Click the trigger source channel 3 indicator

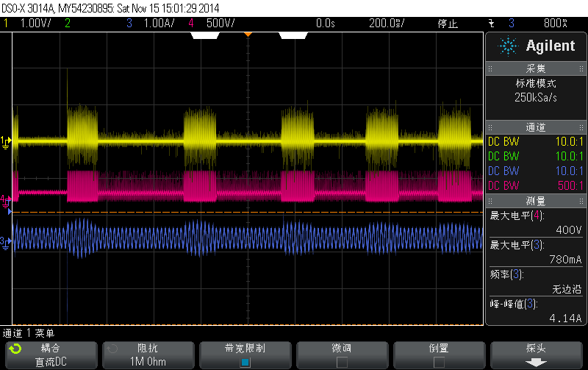[x=512, y=24]
